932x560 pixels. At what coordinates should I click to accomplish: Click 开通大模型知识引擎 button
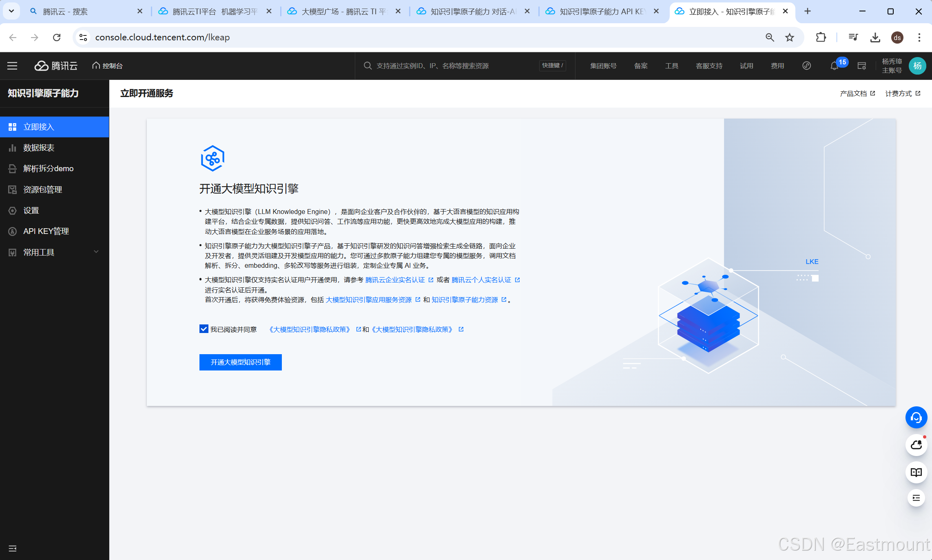tap(240, 362)
